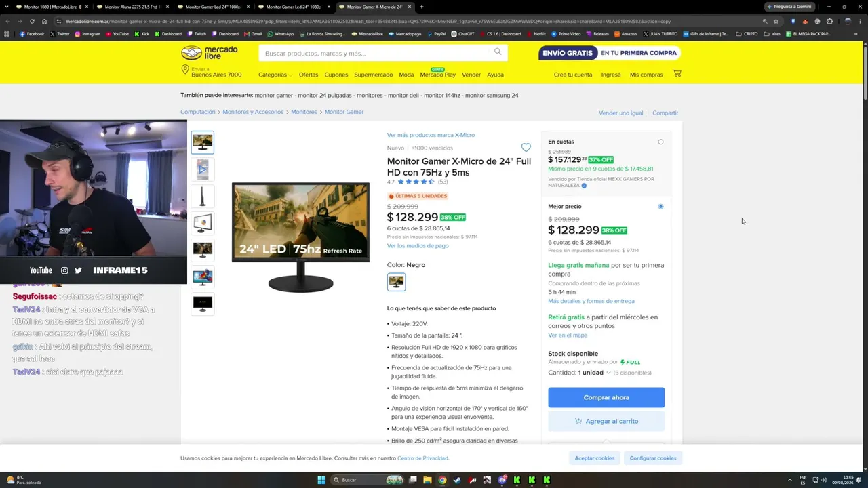Viewport: 868px width, 488px height.
Task: Add product to favorites with heart icon
Action: tap(526, 148)
